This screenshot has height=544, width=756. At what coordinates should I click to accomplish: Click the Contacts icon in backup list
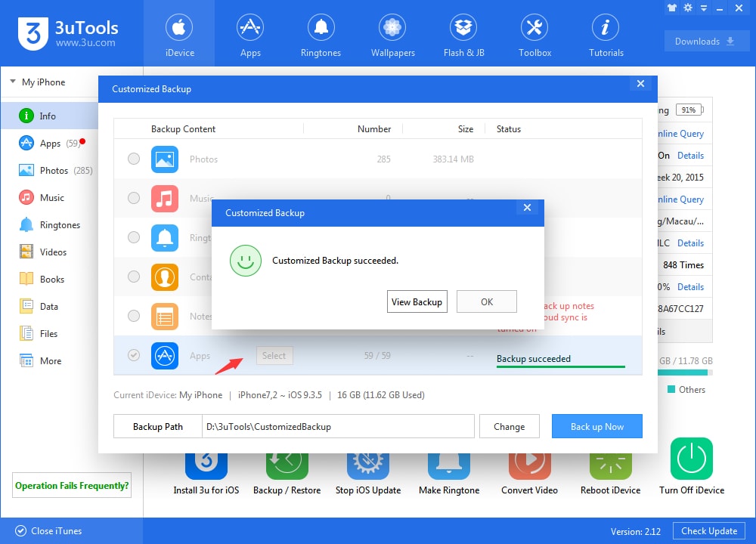coord(164,277)
